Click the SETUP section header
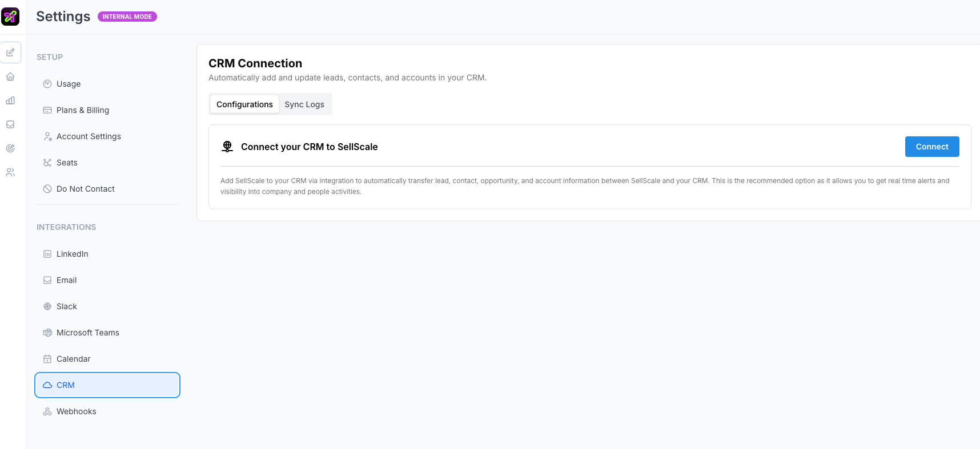Image resolution: width=980 pixels, height=449 pixels. (50, 57)
